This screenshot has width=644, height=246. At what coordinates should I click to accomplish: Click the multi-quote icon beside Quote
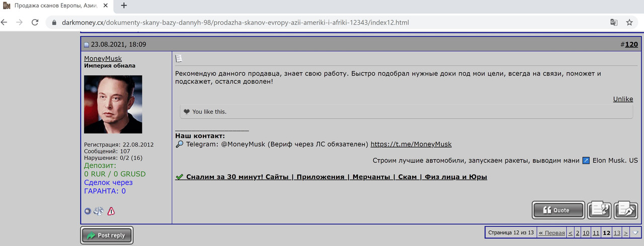coord(600,210)
